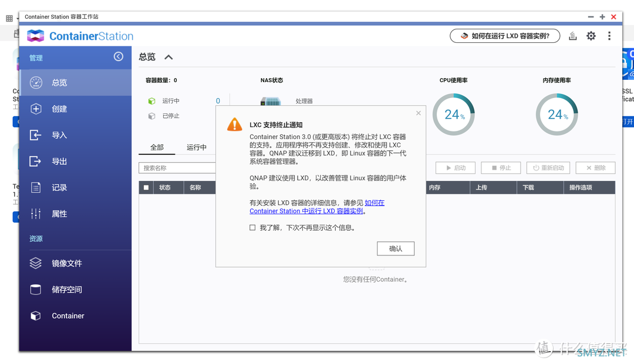634x364 pixels.
Task: Open the 'how to run LXD instance' link
Action: click(x=317, y=207)
